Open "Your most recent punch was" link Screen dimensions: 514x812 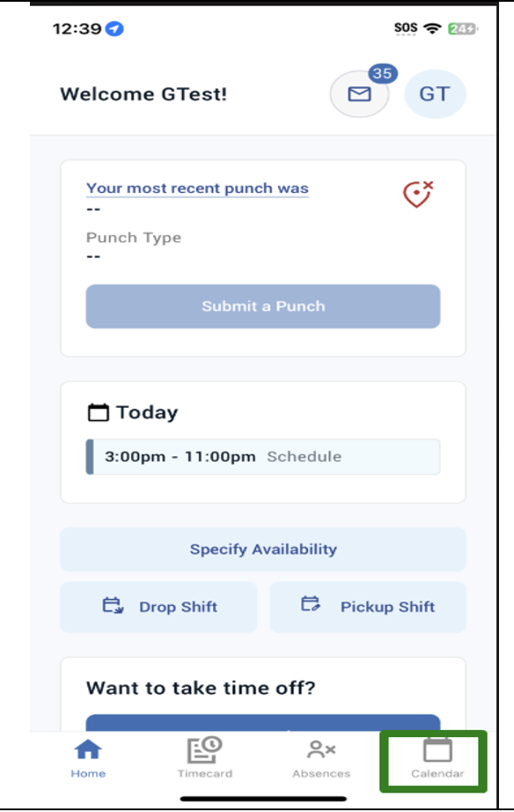coord(197,188)
